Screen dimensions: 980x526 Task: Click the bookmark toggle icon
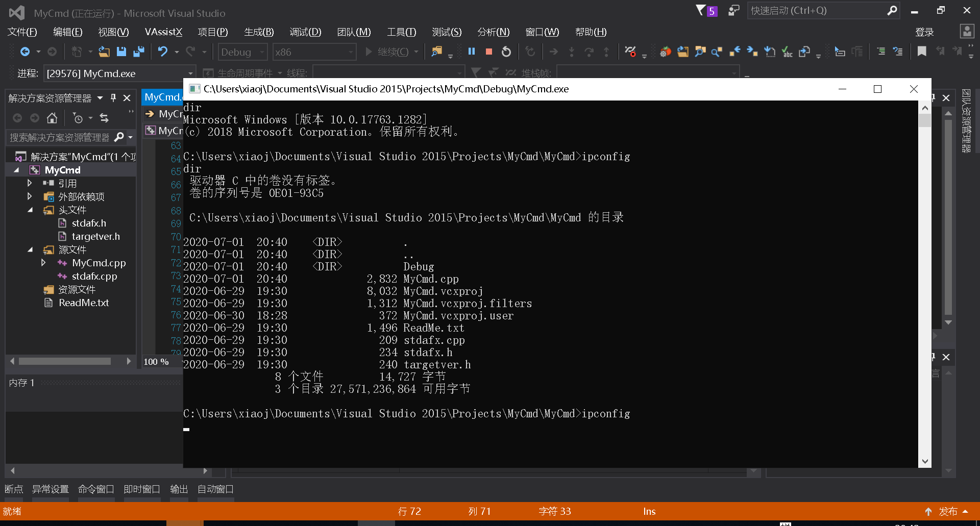[x=922, y=52]
